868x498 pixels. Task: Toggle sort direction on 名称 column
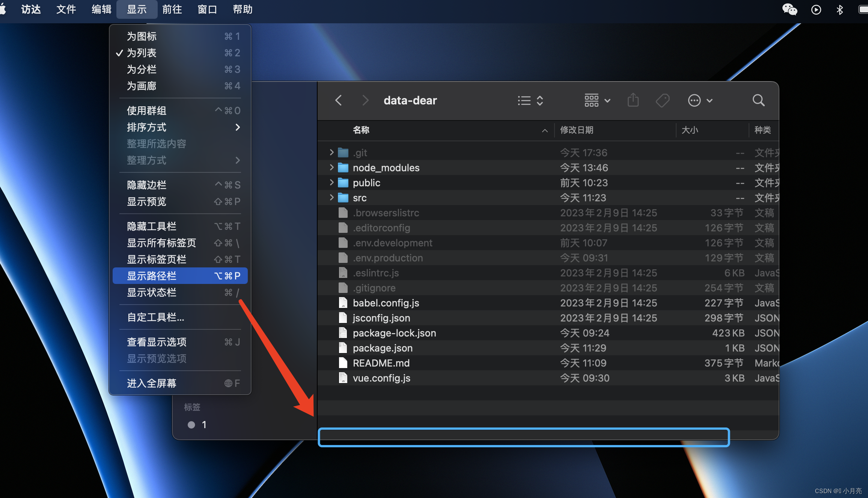(x=544, y=130)
